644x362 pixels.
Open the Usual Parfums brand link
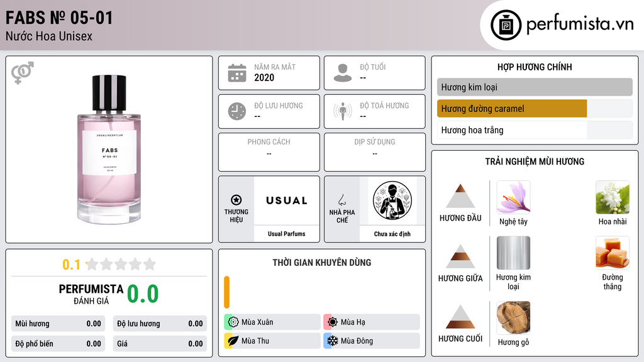pos(287,234)
